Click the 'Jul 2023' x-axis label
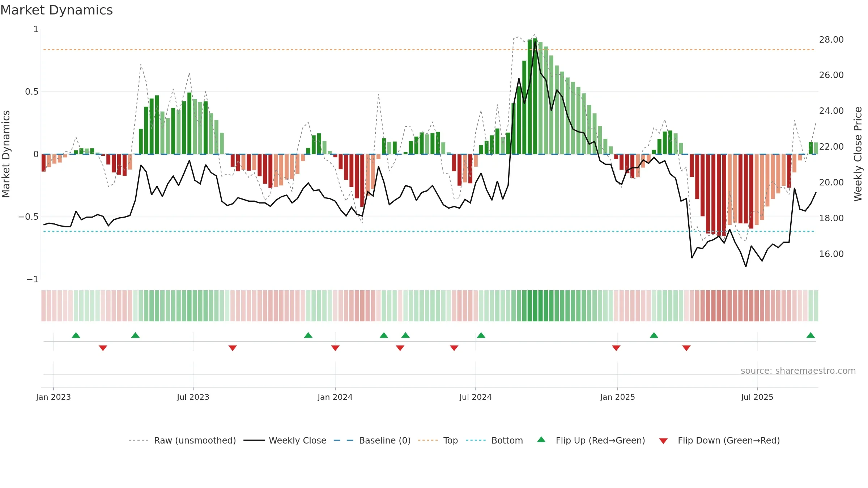 click(193, 397)
